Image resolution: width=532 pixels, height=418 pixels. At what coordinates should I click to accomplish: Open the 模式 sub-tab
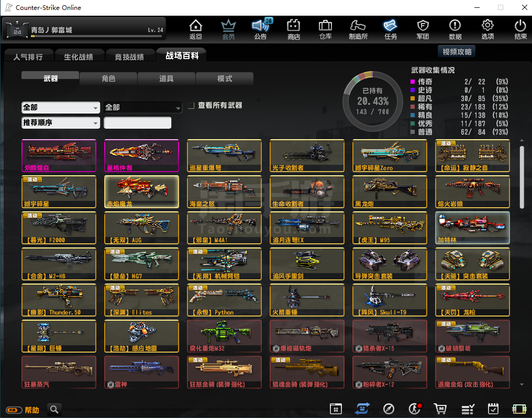pos(224,78)
